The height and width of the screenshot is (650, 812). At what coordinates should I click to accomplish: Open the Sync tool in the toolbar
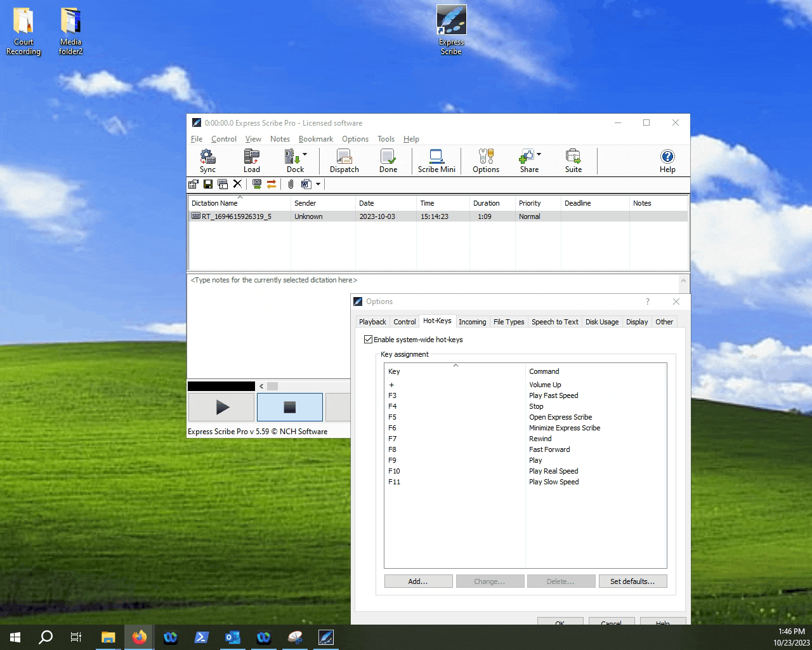pyautogui.click(x=207, y=160)
